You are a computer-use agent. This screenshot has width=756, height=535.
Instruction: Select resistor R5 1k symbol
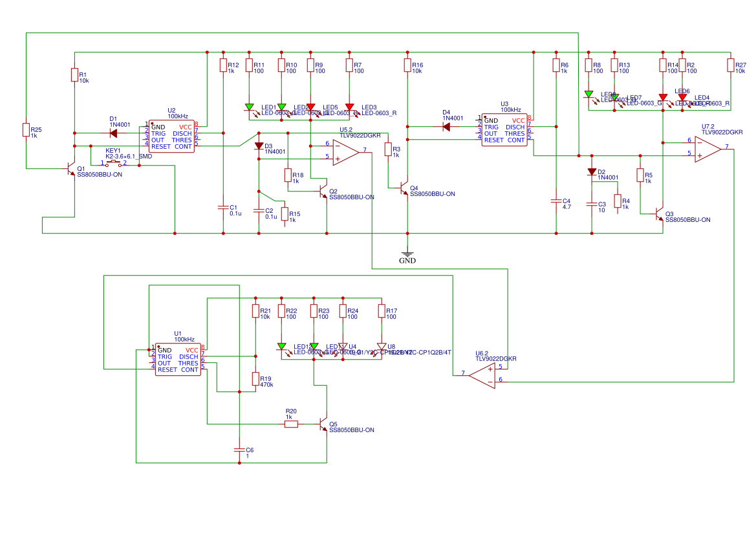pyautogui.click(x=640, y=175)
